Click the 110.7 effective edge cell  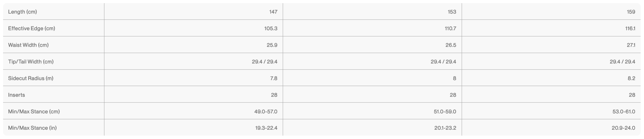coord(450,28)
